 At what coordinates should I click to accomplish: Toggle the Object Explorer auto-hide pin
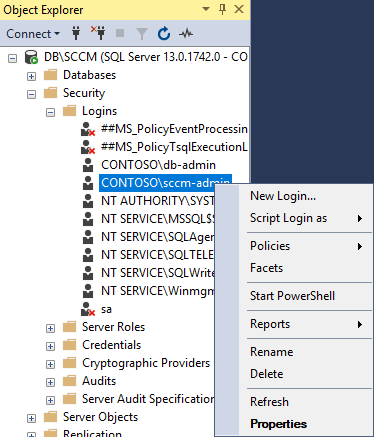(222, 9)
